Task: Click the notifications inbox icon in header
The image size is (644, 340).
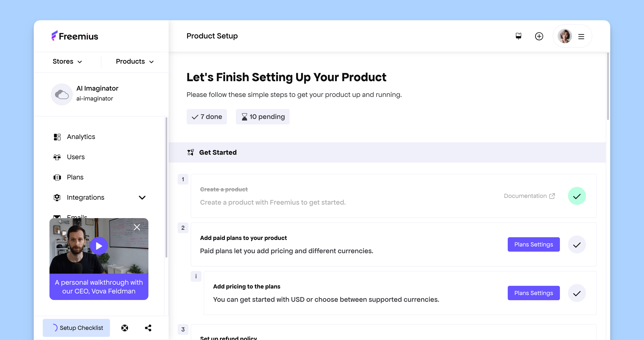Action: (519, 36)
